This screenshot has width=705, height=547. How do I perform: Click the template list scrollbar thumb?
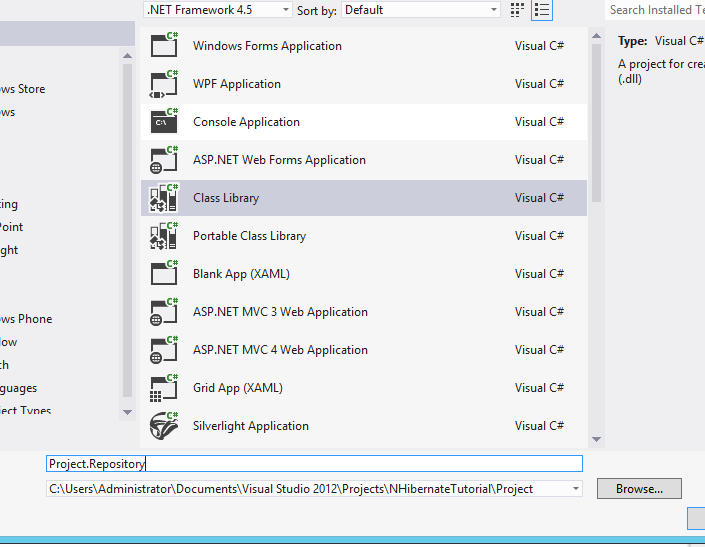(596, 123)
